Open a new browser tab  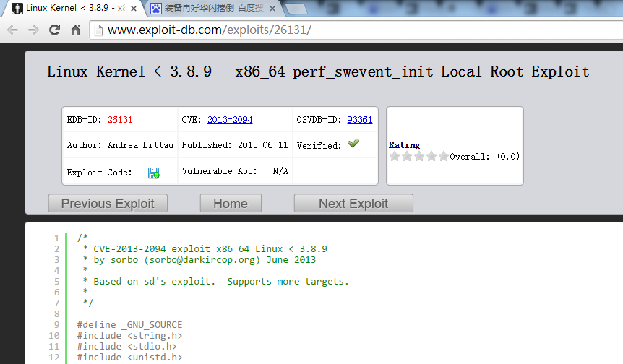tap(296, 9)
